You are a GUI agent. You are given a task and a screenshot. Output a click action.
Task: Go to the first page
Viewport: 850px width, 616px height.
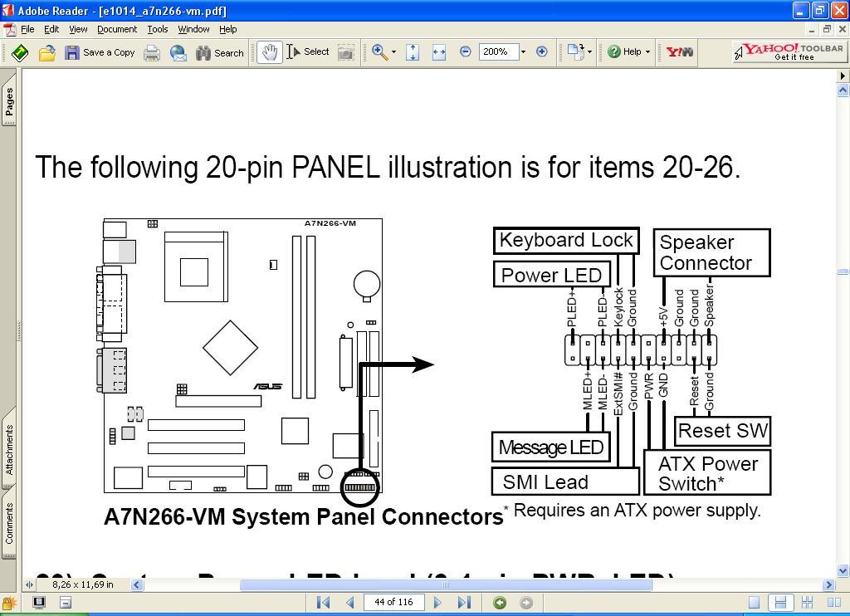[323, 603]
